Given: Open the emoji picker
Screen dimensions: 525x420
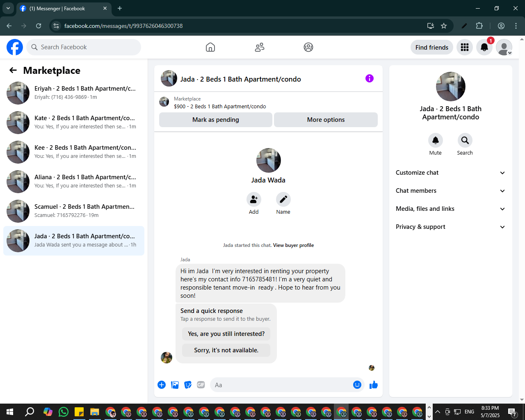Looking at the screenshot, I should click(x=357, y=385).
